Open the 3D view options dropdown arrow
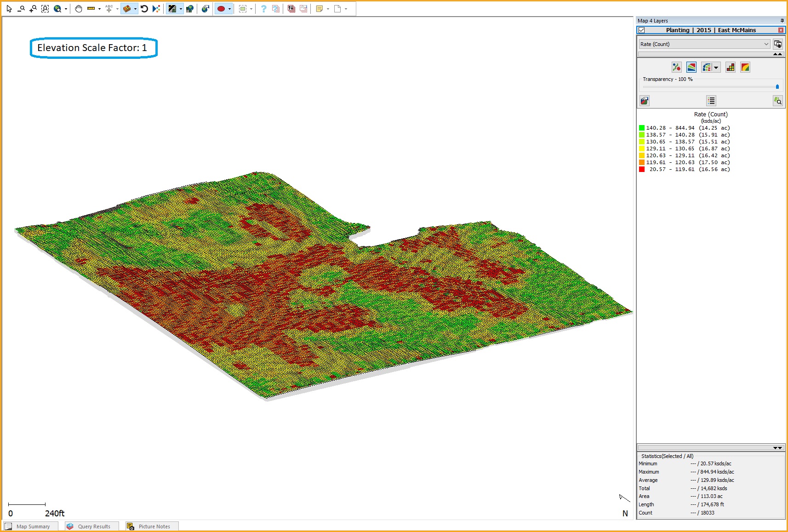 pos(135,9)
